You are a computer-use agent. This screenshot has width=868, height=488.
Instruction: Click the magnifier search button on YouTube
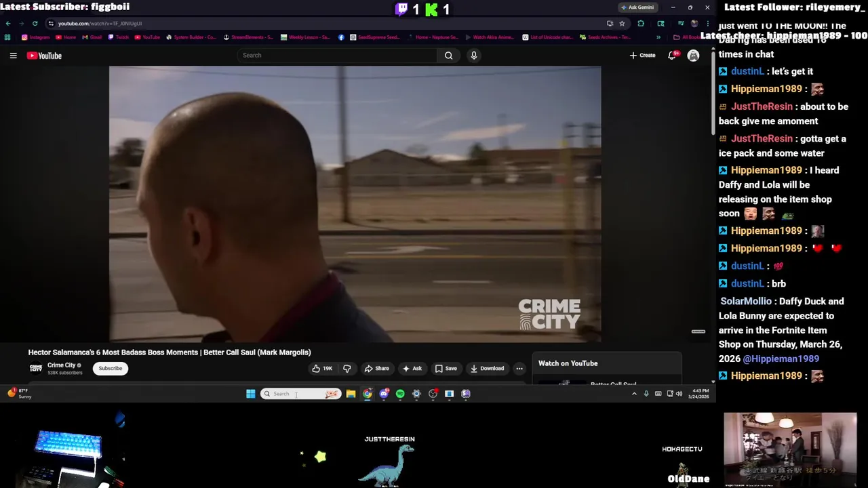click(x=448, y=56)
